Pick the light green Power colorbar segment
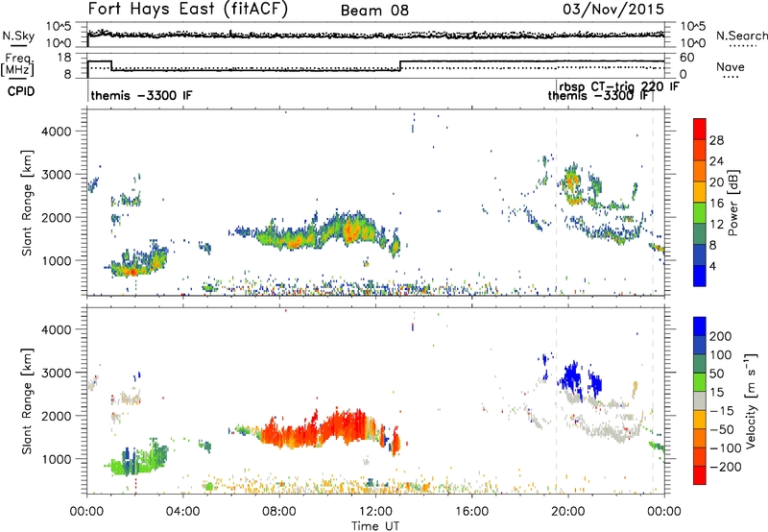This screenshot has width=768, height=532. [700, 213]
